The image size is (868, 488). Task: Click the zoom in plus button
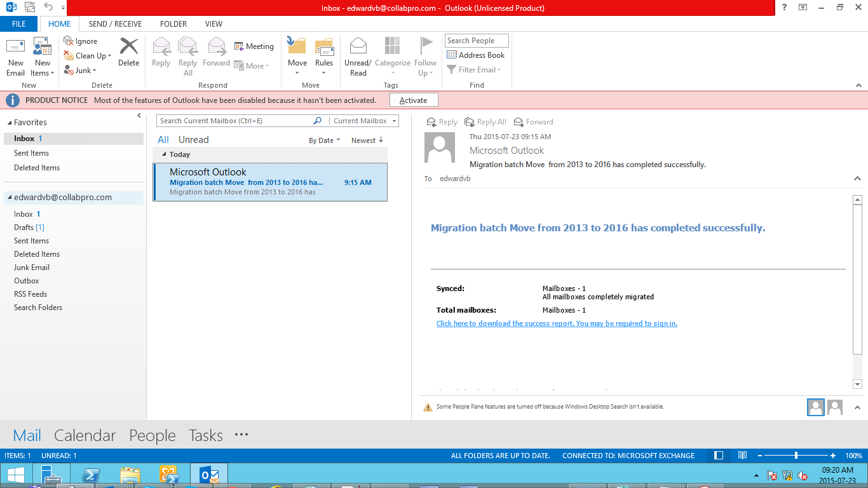833,456
